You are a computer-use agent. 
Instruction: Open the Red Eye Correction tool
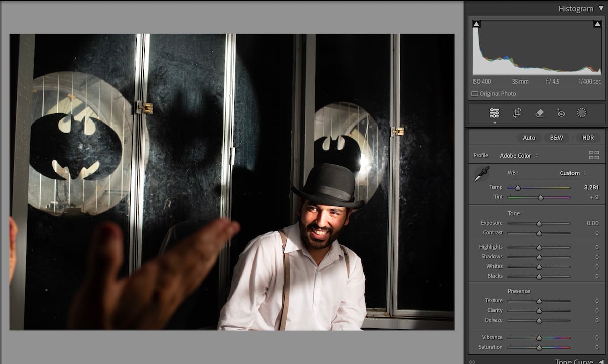[x=561, y=113]
